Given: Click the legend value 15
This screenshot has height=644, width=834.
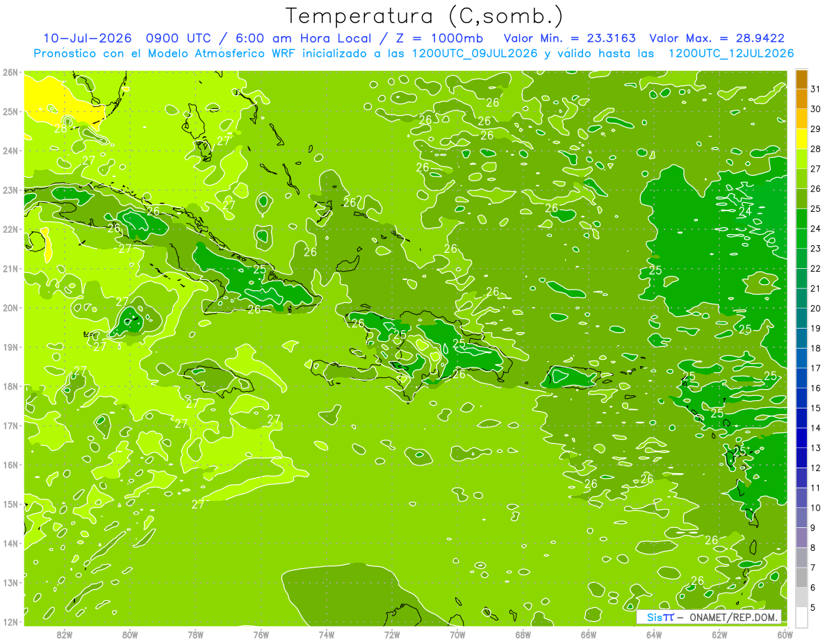Looking at the screenshot, I should [816, 408].
